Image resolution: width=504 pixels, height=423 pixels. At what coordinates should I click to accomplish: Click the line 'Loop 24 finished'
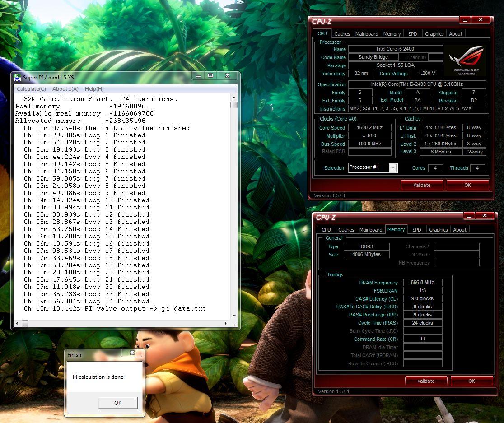(x=86, y=301)
